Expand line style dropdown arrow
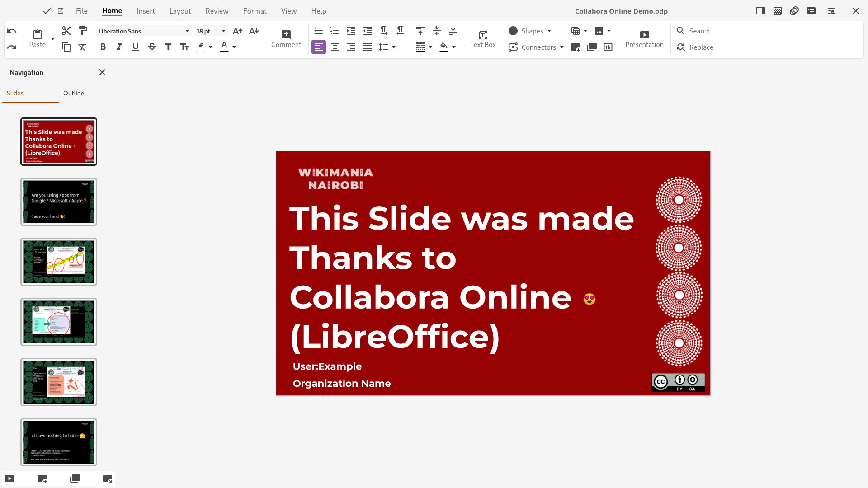The image size is (868, 488). point(430,47)
